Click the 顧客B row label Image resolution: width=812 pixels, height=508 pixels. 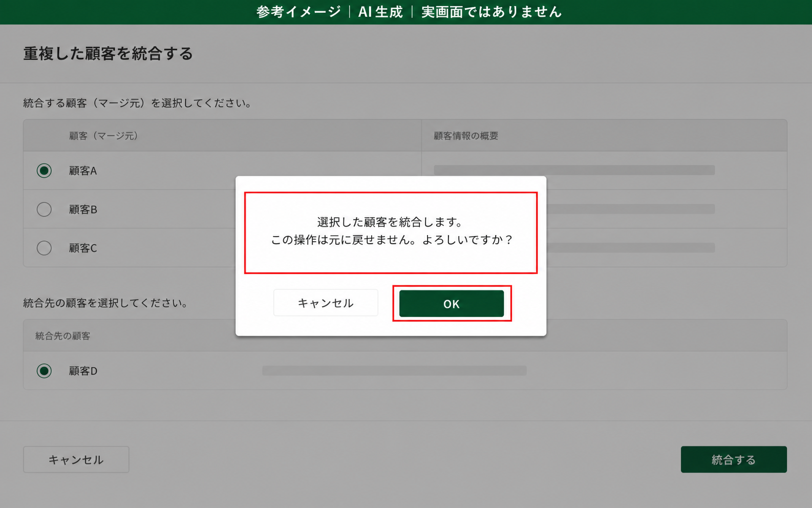coord(83,209)
